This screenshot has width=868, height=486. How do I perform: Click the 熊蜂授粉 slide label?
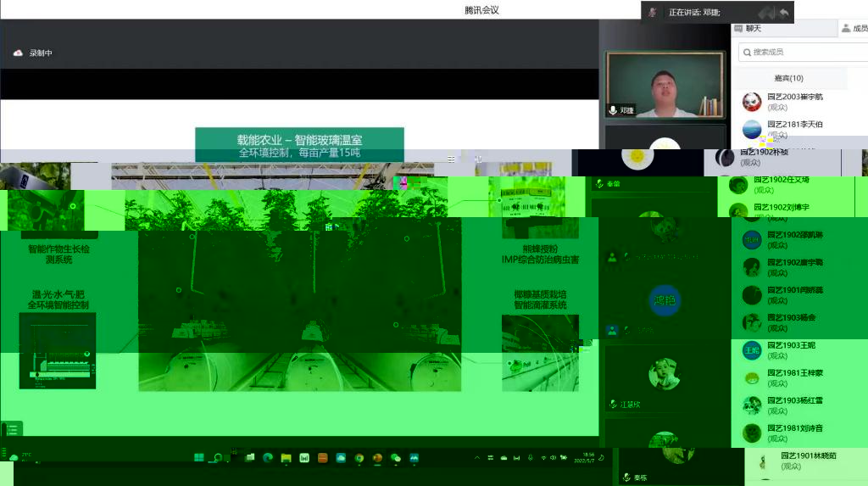click(x=540, y=249)
